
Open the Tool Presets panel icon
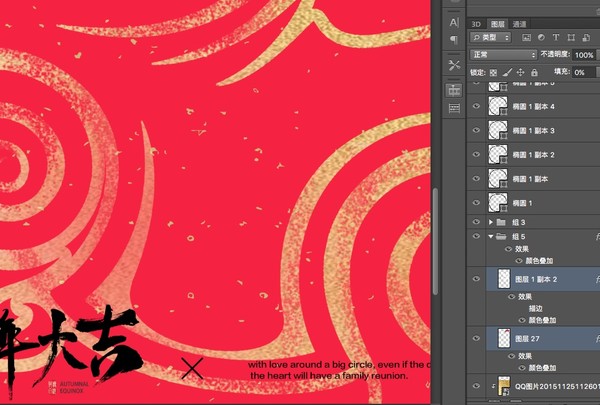(x=454, y=65)
